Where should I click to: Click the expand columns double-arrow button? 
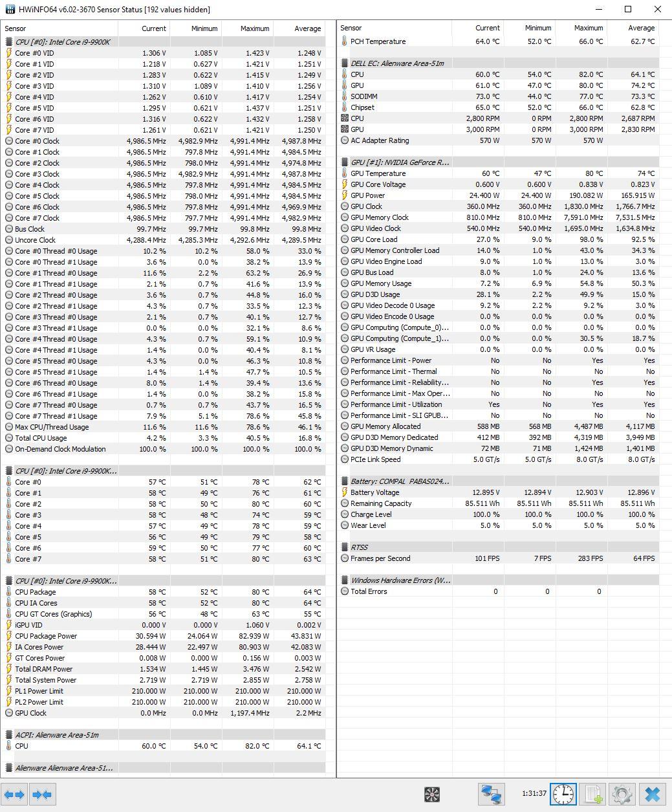[x=14, y=794]
